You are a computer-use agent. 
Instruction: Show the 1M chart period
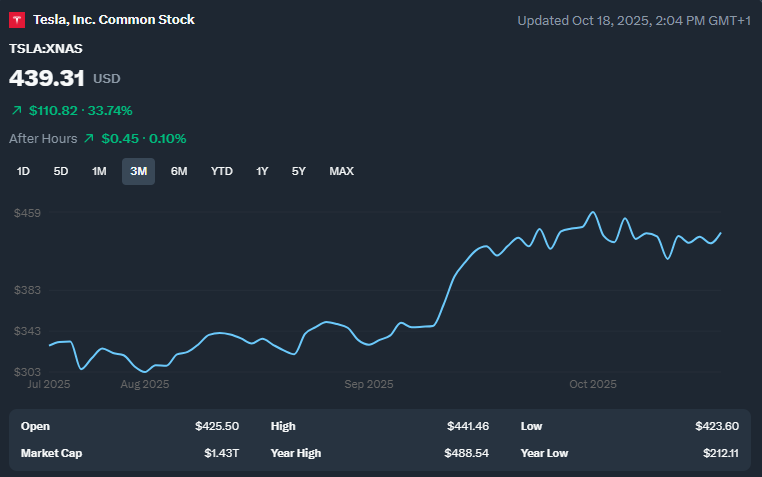99,171
